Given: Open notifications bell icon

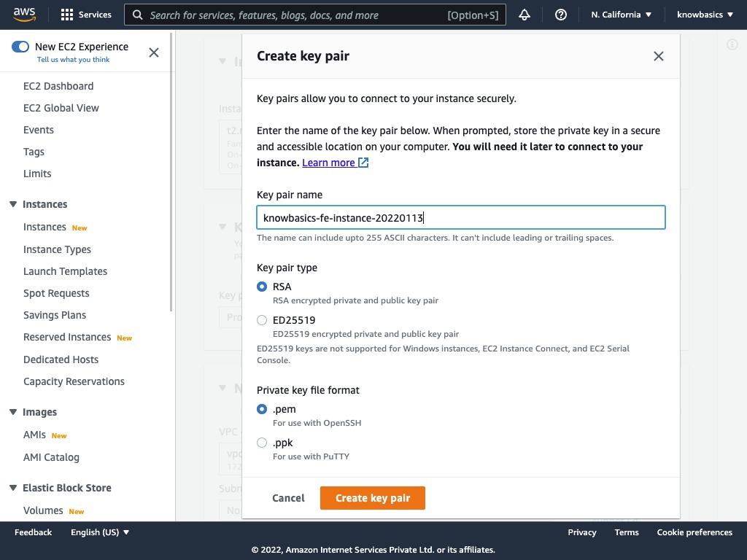Looking at the screenshot, I should [524, 15].
